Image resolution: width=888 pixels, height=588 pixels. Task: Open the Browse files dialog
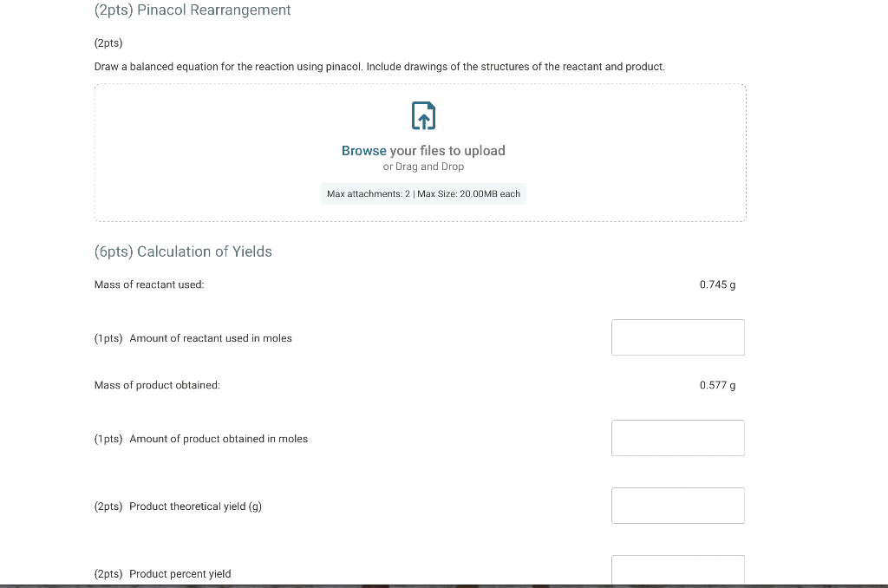pos(363,150)
